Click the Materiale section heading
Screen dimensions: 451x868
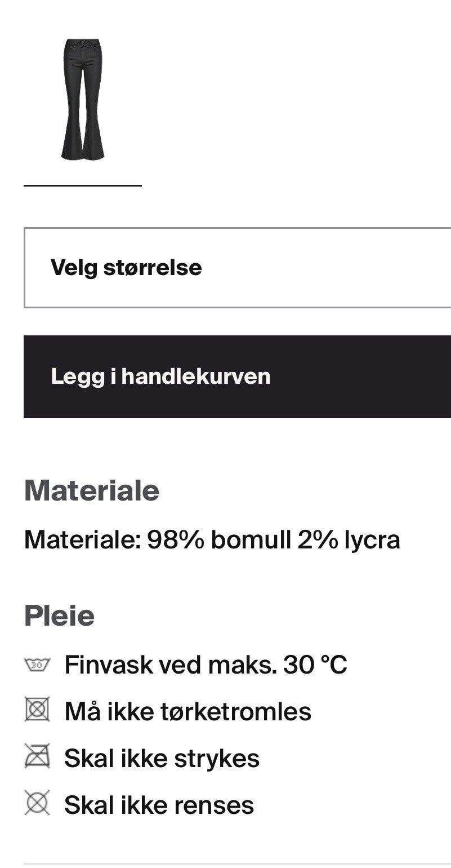[92, 490]
